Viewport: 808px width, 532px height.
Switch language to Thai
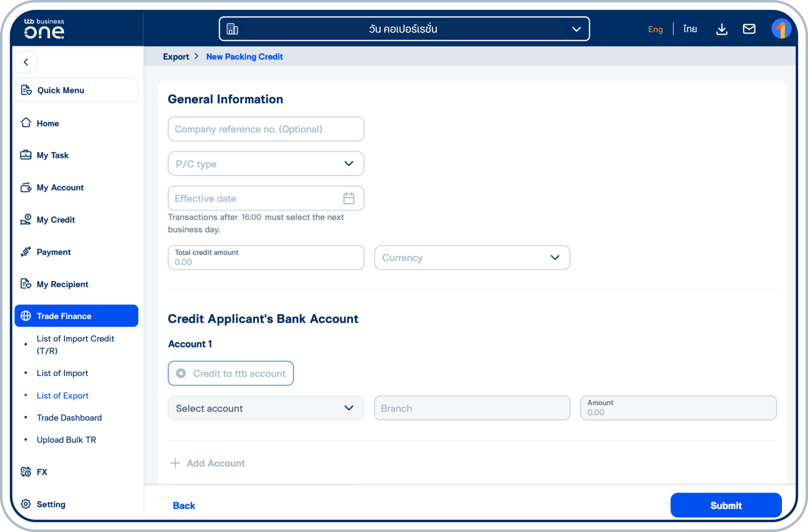[x=690, y=29]
